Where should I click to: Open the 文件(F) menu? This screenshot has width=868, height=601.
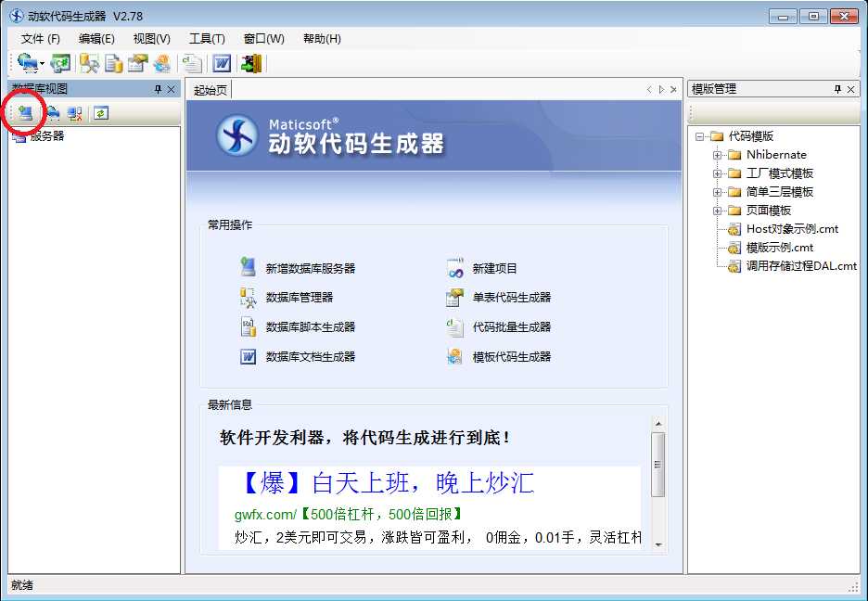tap(41, 39)
